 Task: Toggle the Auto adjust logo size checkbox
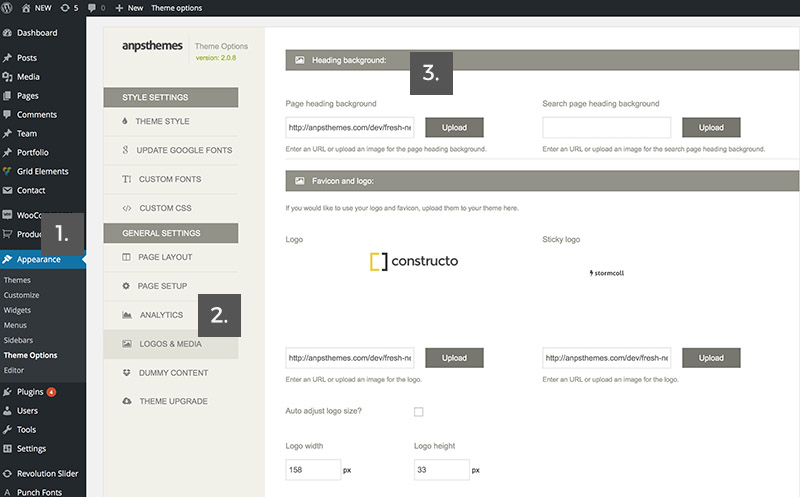tap(418, 411)
